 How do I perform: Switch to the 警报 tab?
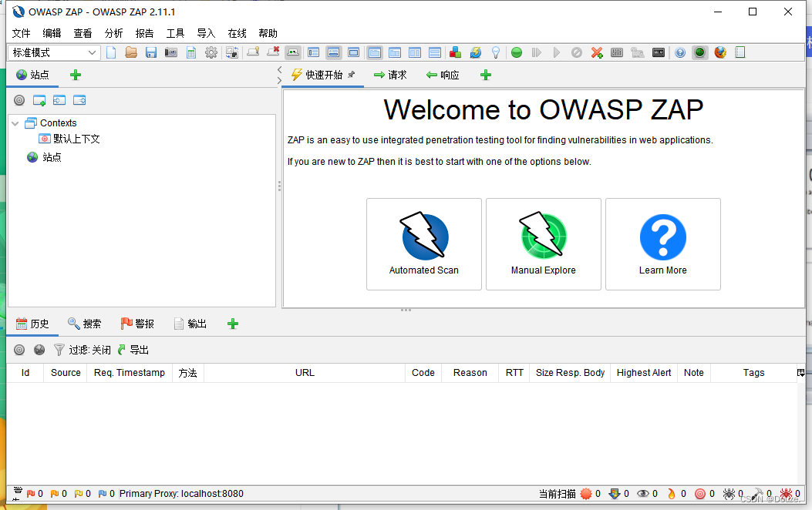point(137,324)
